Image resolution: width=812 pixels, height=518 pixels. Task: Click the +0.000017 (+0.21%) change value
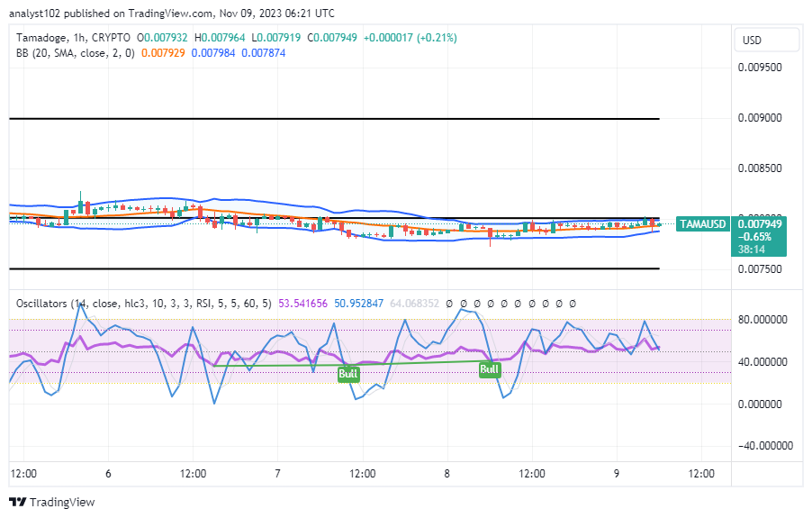pyautogui.click(x=411, y=38)
